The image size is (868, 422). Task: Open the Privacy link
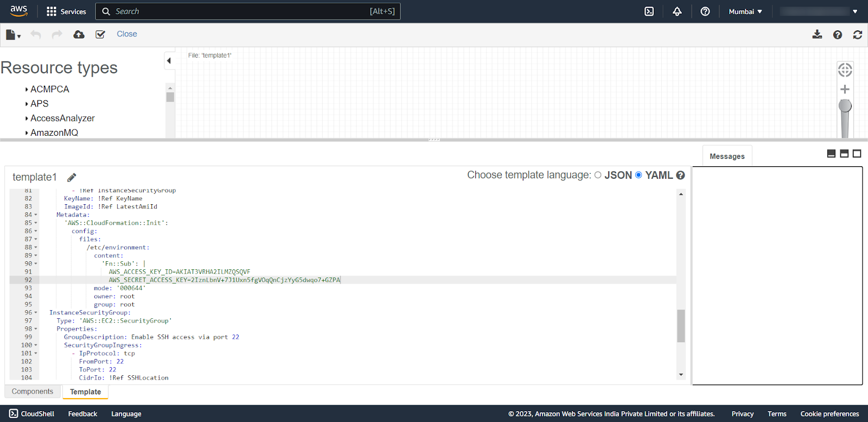pyautogui.click(x=743, y=414)
